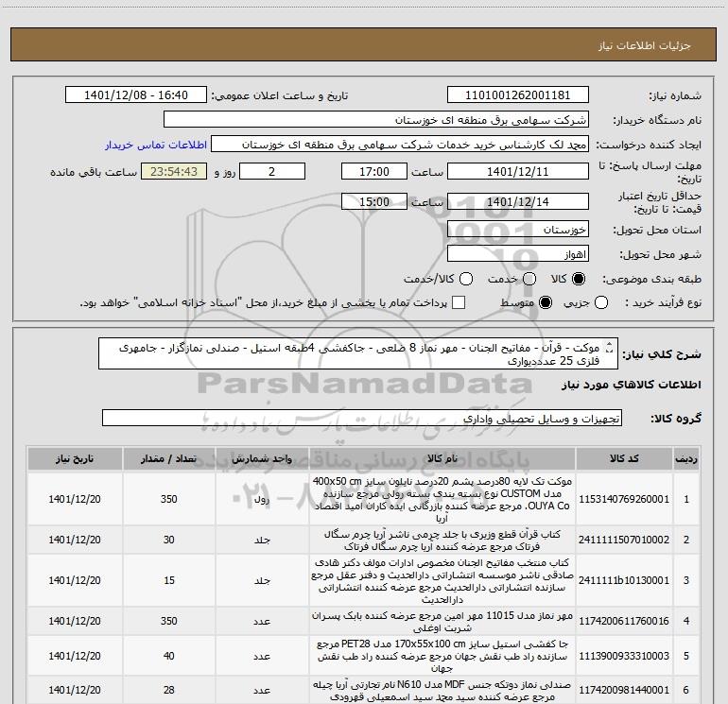This screenshot has width=728, height=704.
Task: Click the remaining time countdown box
Action: (x=172, y=172)
